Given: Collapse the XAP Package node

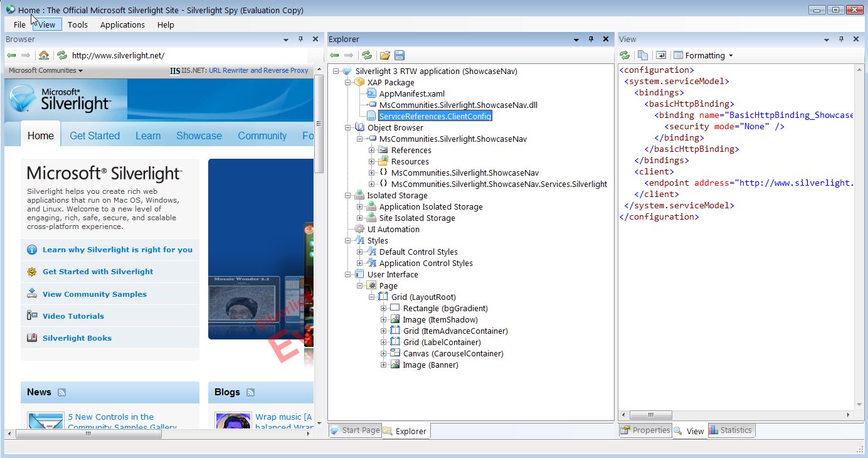Looking at the screenshot, I should [348, 82].
